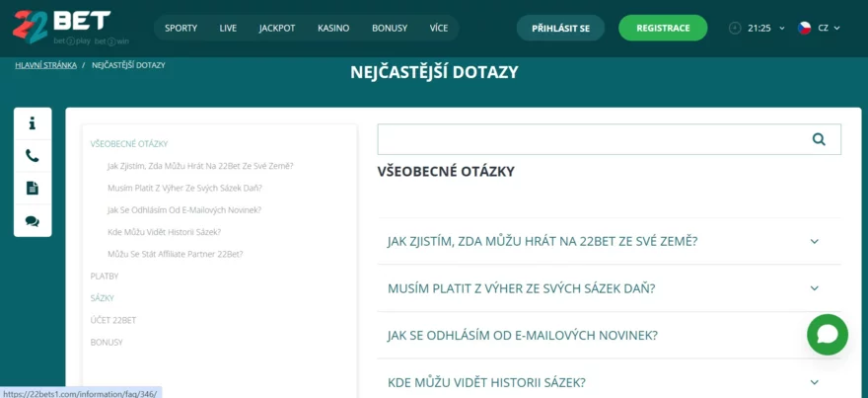Click the PŘIHLÁSIT SE button
This screenshot has height=398, width=868.
[560, 28]
